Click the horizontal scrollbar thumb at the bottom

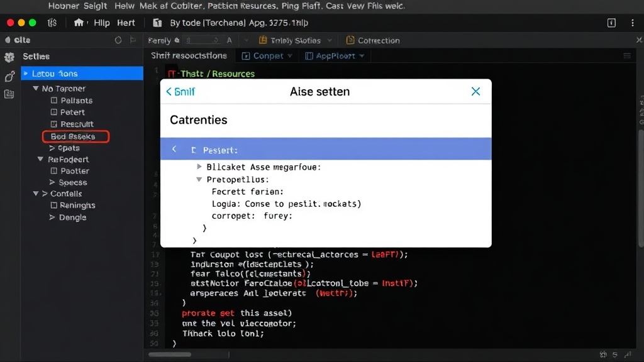[170, 354]
